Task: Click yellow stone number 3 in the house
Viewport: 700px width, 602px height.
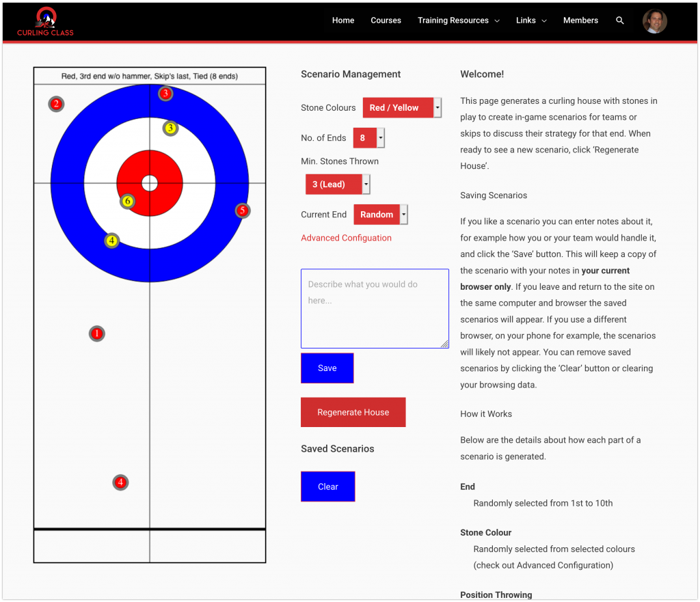Action: tap(169, 127)
